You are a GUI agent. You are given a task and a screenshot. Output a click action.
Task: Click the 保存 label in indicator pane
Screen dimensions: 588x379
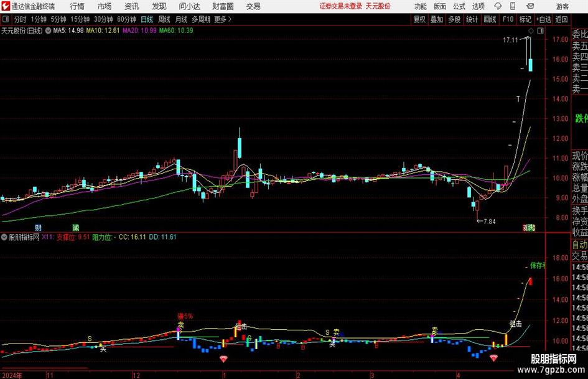pos(538,266)
